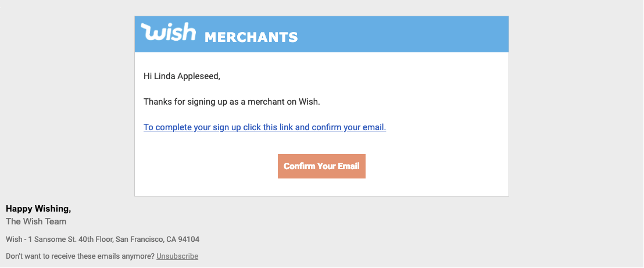Click the word Linda in the greeting
Viewport: 644px width, 268px height.
(164, 77)
